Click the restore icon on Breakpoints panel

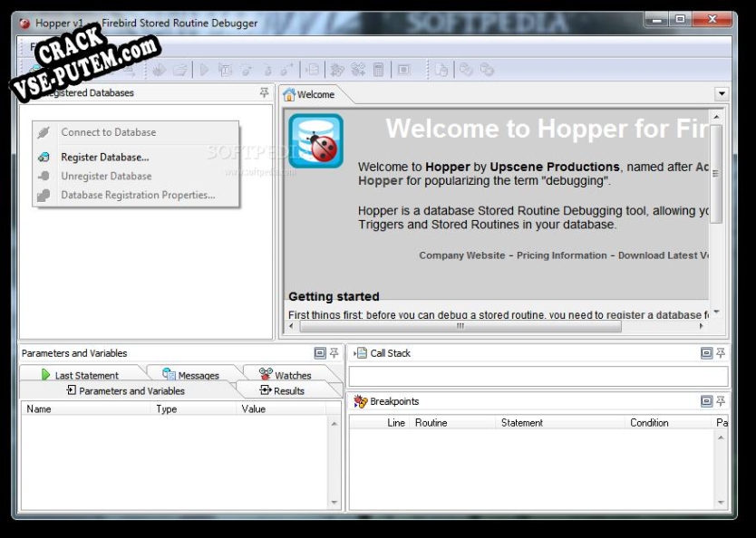[x=705, y=401]
